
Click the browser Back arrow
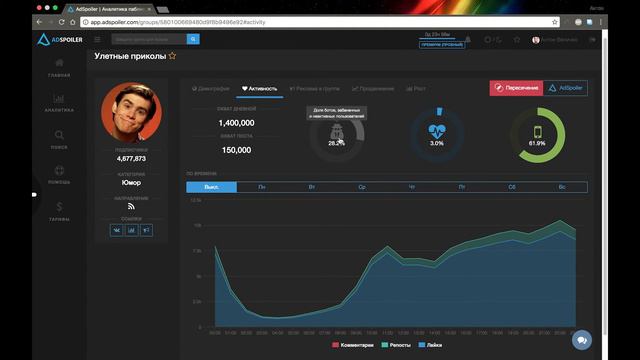click(x=40, y=22)
